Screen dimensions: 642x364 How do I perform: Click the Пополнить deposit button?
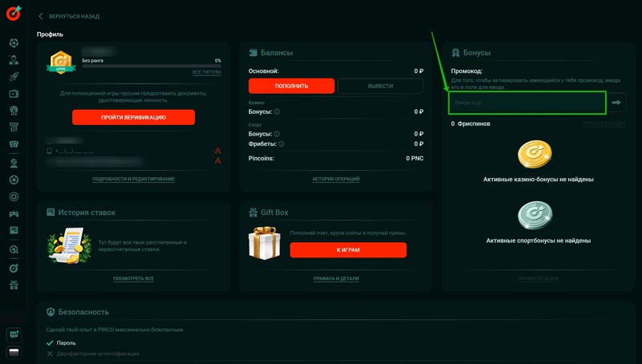click(291, 86)
